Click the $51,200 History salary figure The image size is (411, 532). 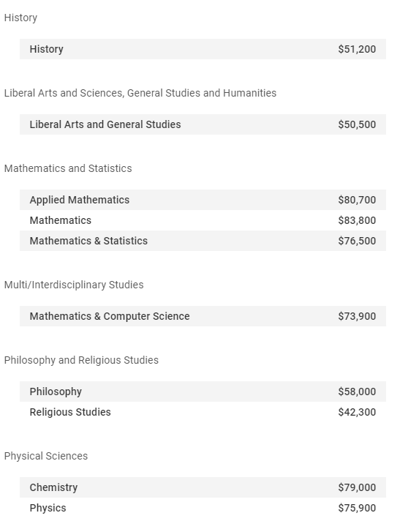pyautogui.click(x=357, y=49)
